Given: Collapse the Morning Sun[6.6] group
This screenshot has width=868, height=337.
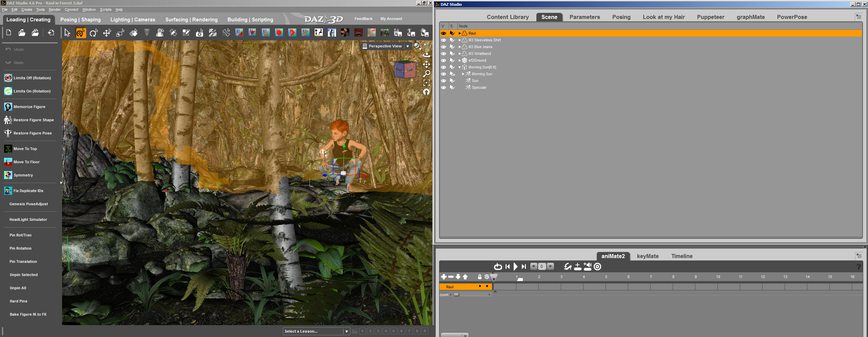Looking at the screenshot, I should coord(459,67).
